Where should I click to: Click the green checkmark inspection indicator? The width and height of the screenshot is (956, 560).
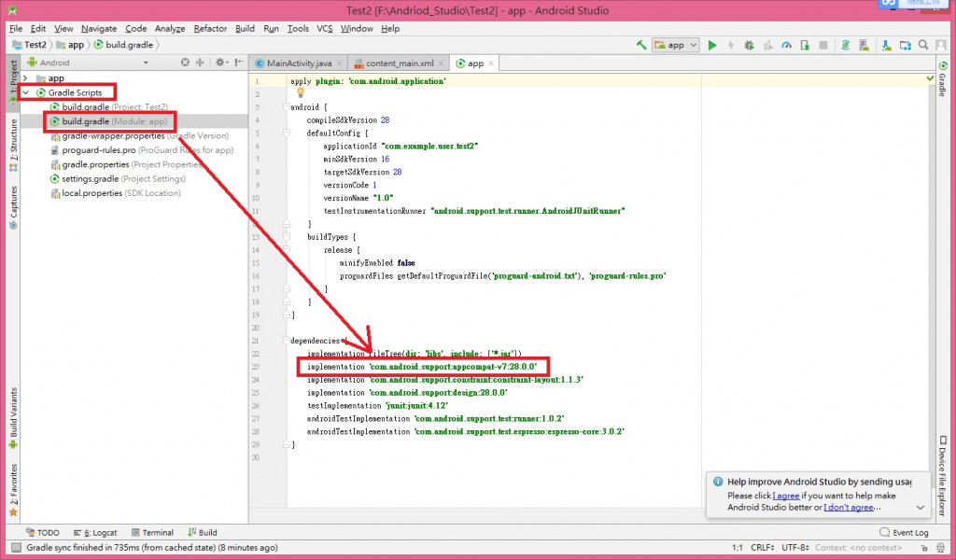point(931,78)
